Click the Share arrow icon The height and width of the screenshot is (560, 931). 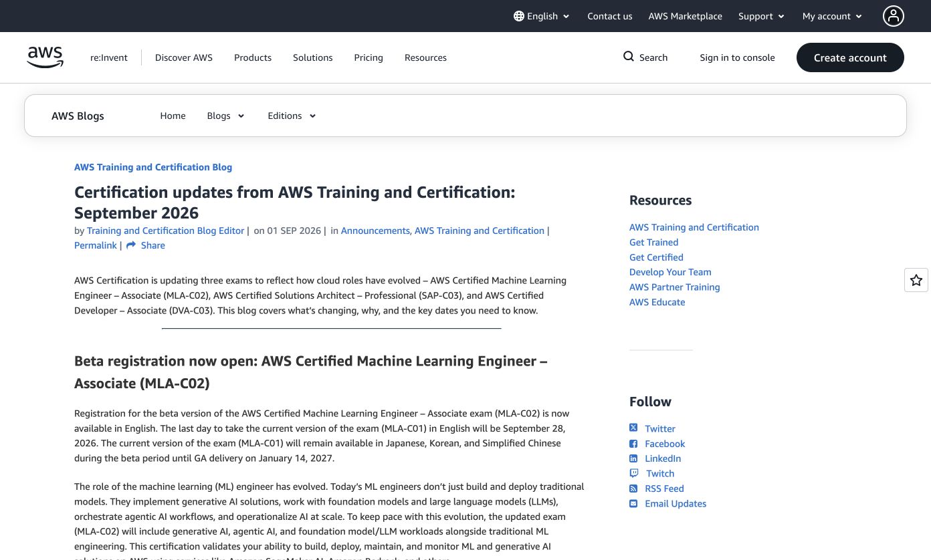pos(131,245)
